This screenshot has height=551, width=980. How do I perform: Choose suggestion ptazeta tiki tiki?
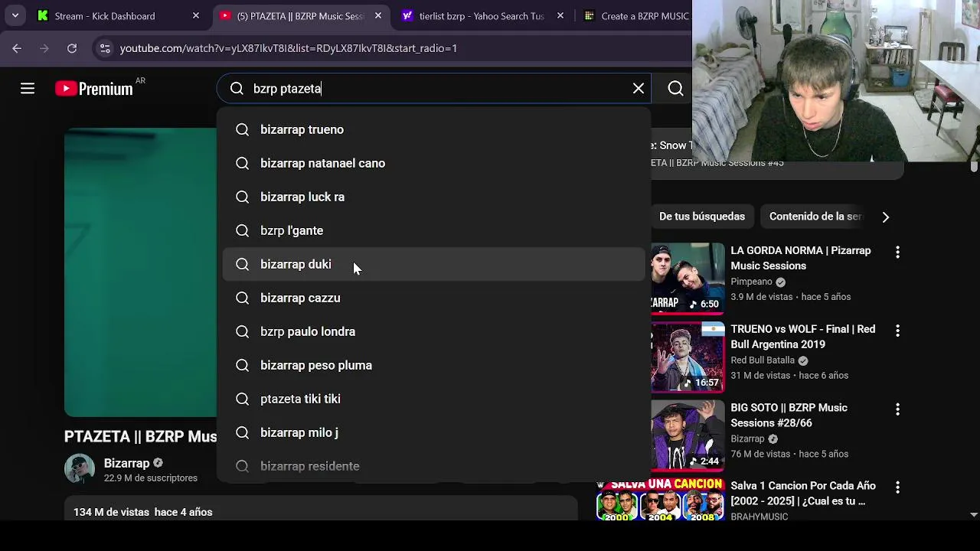click(434, 399)
